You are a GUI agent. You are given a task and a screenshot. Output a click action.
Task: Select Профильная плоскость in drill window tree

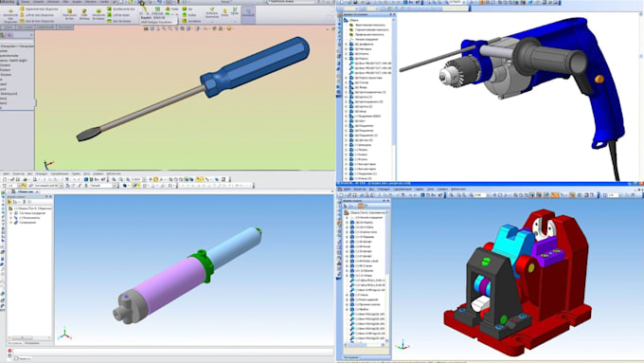coord(369,34)
